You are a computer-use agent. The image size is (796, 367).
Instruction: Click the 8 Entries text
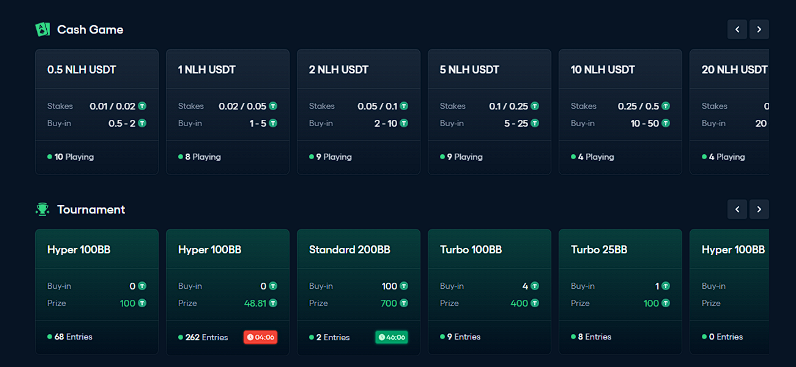click(x=595, y=337)
